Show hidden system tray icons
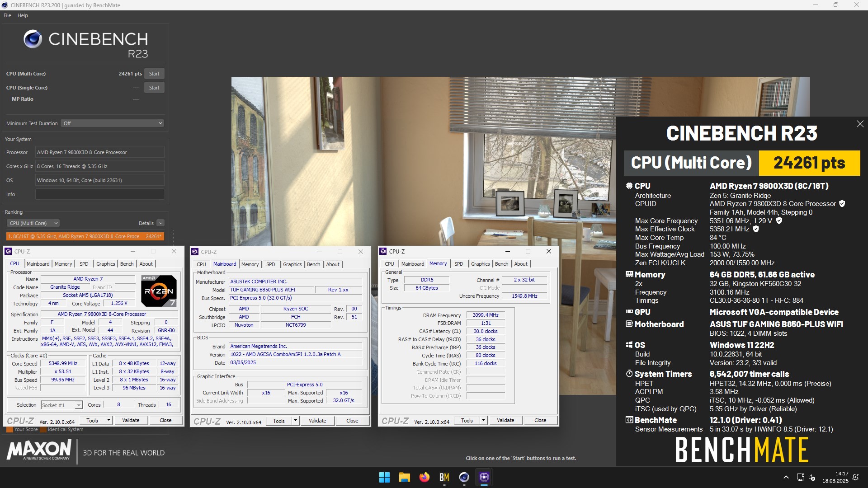Viewport: 868px width, 488px height. (x=786, y=477)
